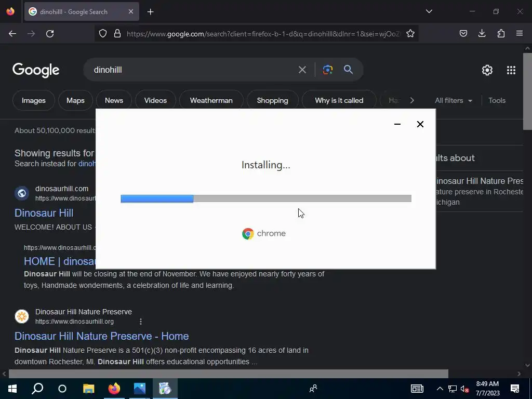Select the Weatherman filter chip

211,100
